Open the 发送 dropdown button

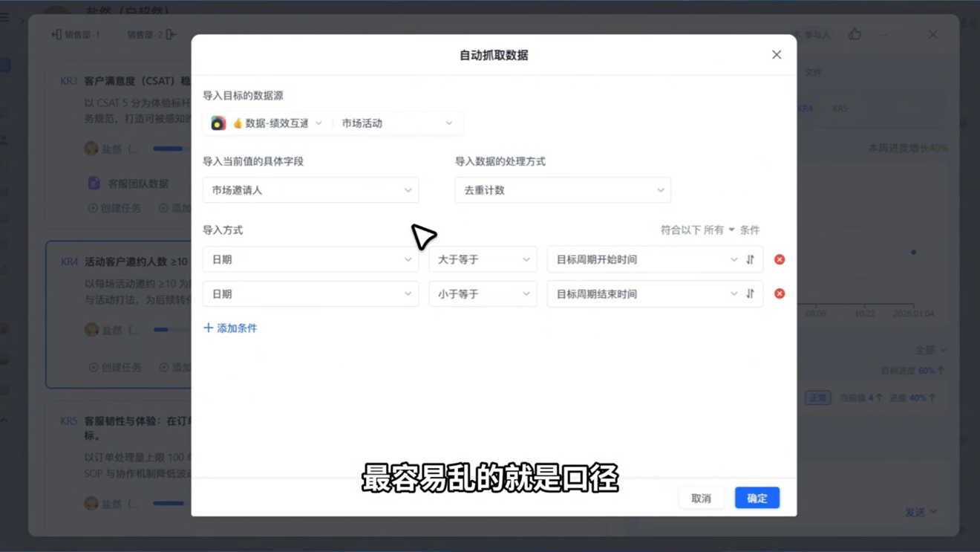pyautogui.click(x=921, y=512)
